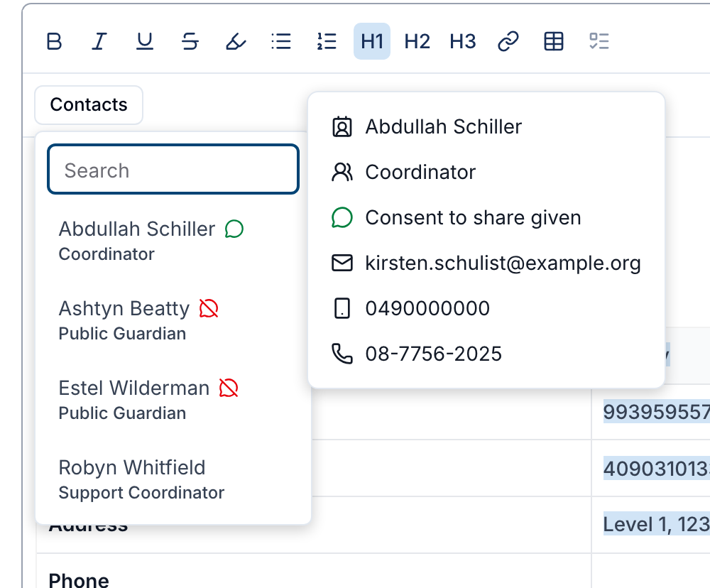Image resolution: width=710 pixels, height=588 pixels.
Task: Apply Heading 2 style
Action: pos(417,41)
